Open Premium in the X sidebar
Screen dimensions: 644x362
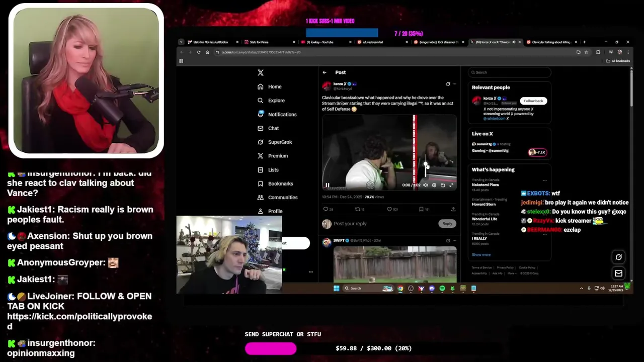pyautogui.click(x=272, y=156)
